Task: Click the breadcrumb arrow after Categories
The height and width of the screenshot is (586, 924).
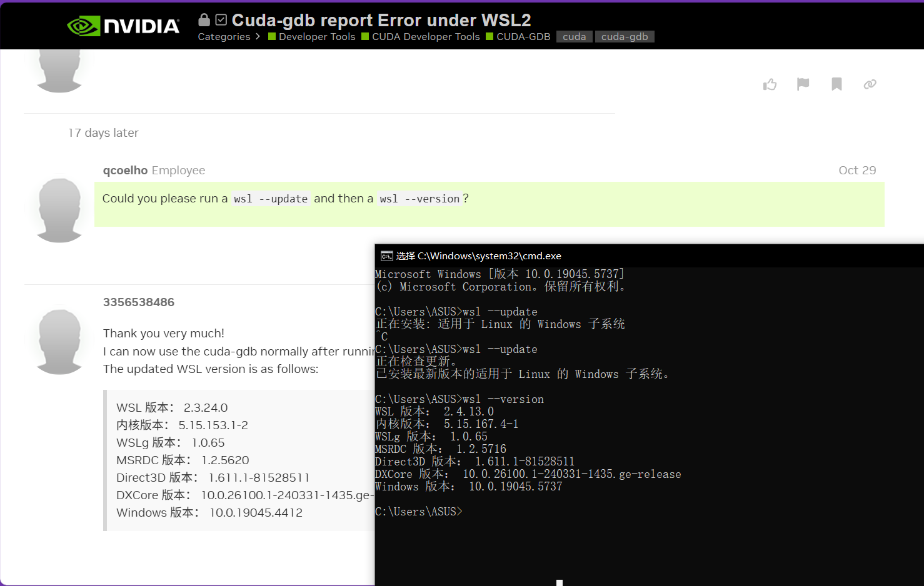Action: point(258,37)
